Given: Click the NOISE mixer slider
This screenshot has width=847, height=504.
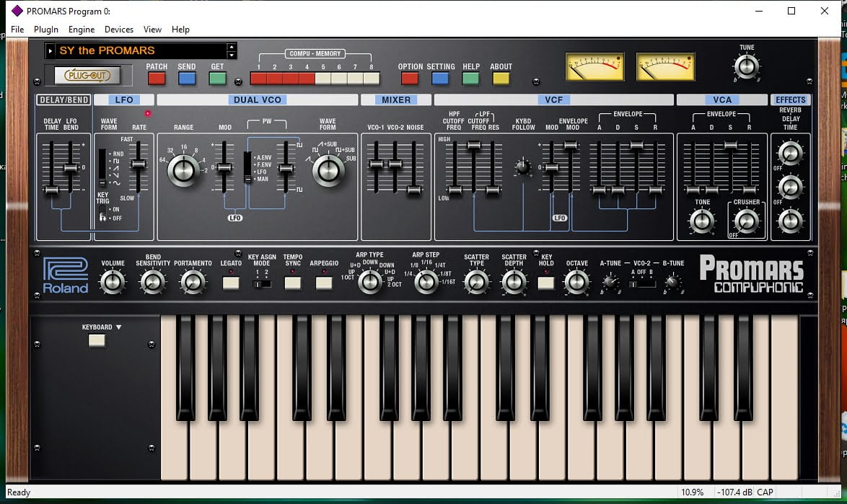Looking at the screenshot, I should point(414,190).
